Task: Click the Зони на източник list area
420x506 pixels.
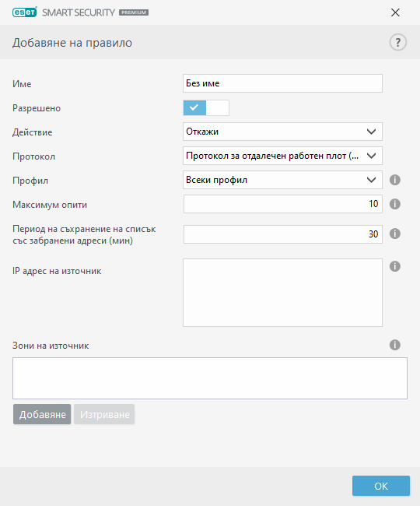Action: click(210, 378)
